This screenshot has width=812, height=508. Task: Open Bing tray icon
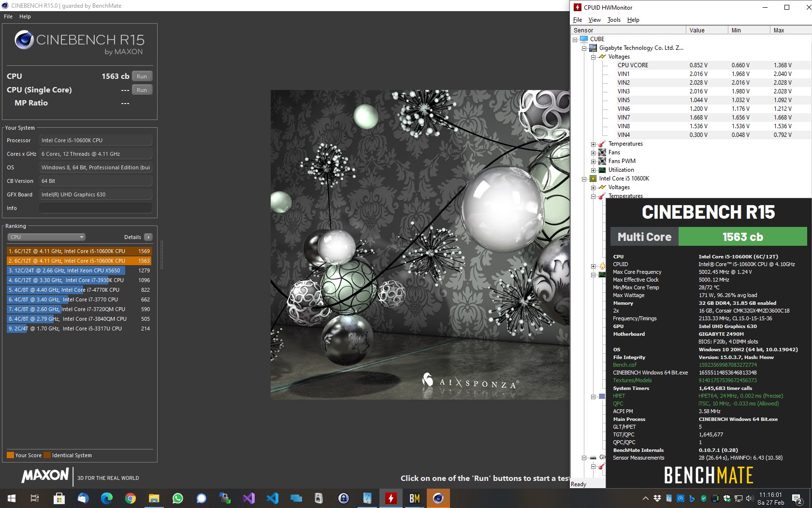tap(692, 498)
